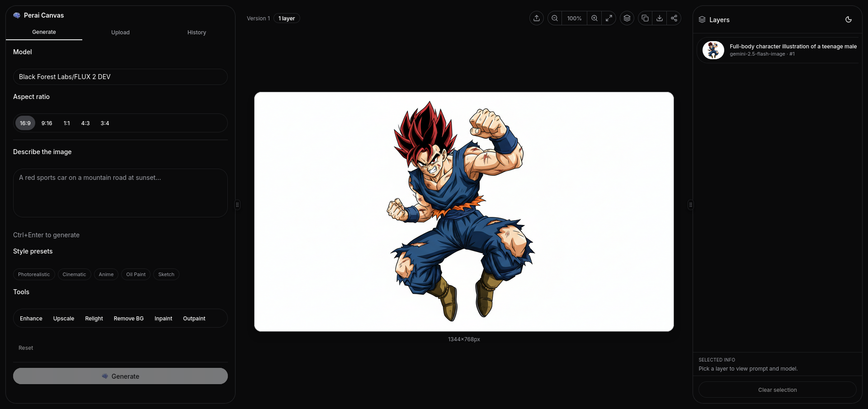Apply the Oil Paint style preset
Screen dimensions: 868x409
136,274
